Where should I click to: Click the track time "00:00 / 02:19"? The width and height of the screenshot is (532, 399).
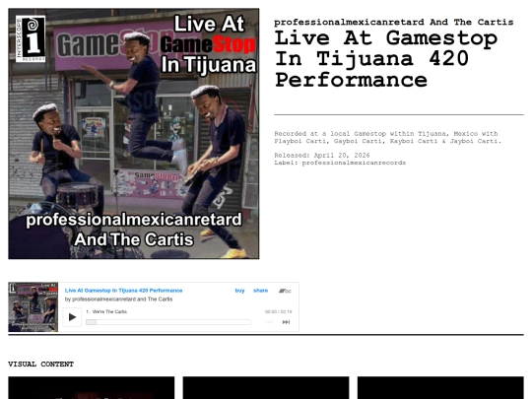[x=278, y=311]
